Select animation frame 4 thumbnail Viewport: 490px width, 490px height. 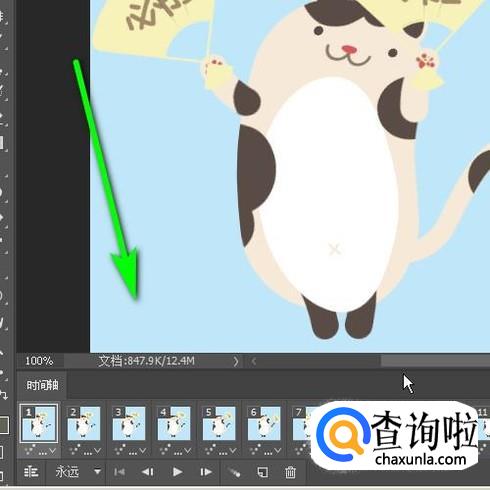(x=174, y=423)
